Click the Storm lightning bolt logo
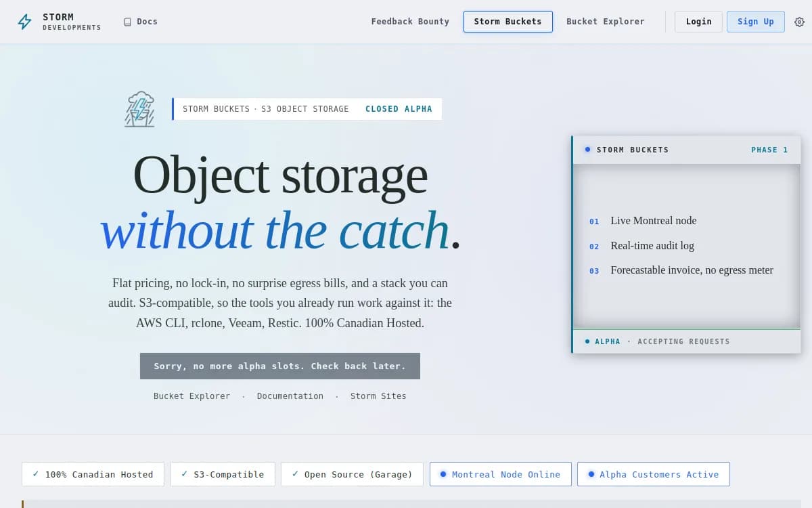The image size is (812, 508). click(x=25, y=22)
